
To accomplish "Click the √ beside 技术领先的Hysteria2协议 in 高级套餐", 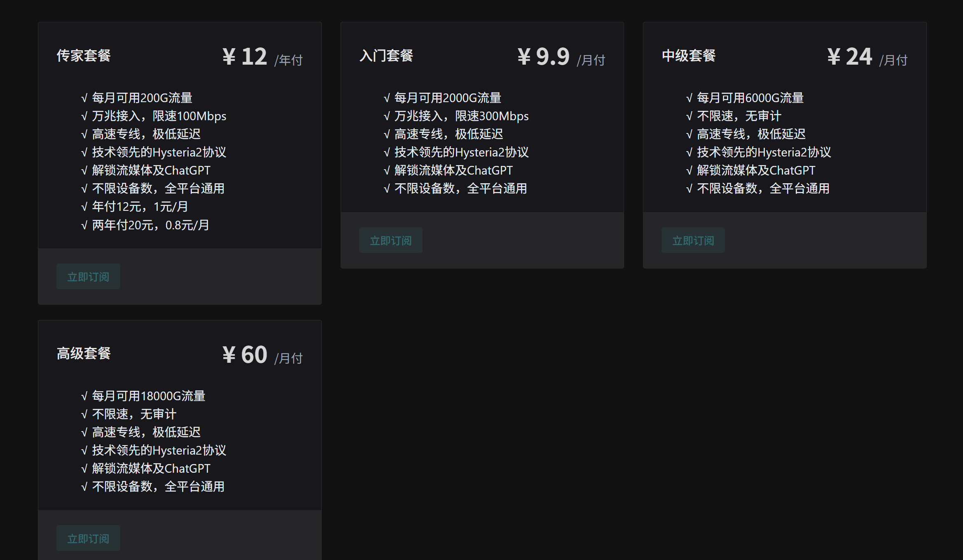I will (84, 450).
